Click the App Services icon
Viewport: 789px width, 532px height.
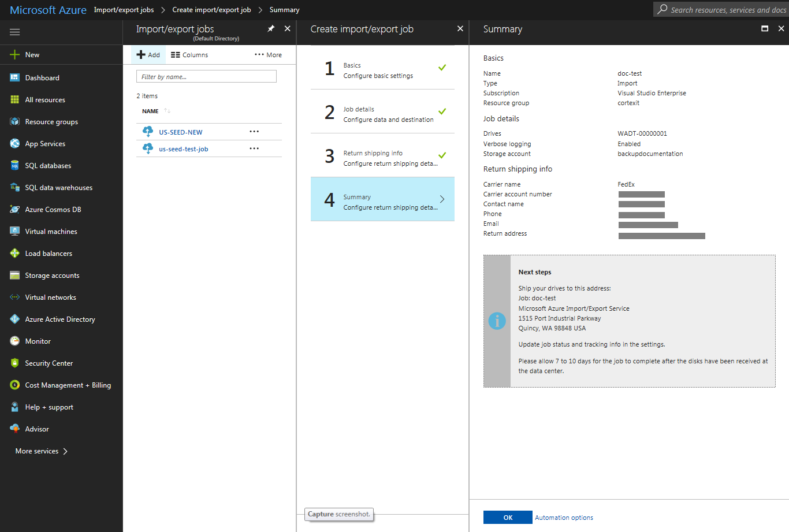15,143
